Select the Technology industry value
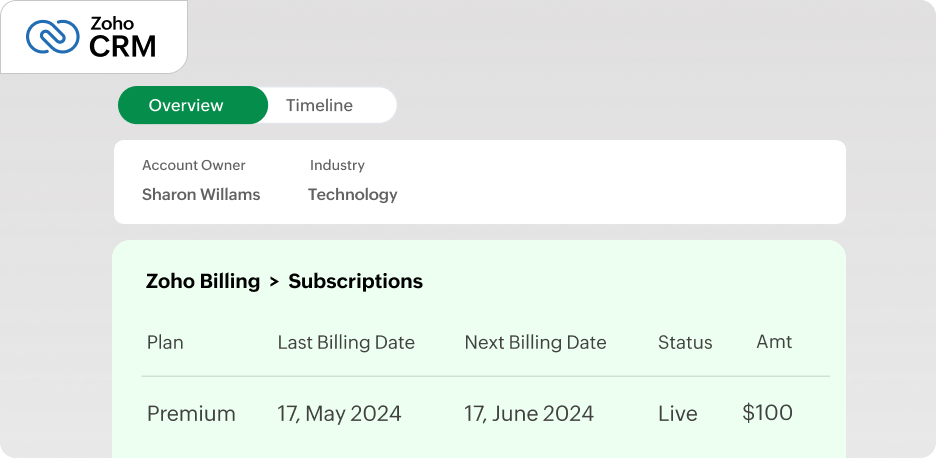Image resolution: width=936 pixels, height=458 pixels. click(352, 195)
